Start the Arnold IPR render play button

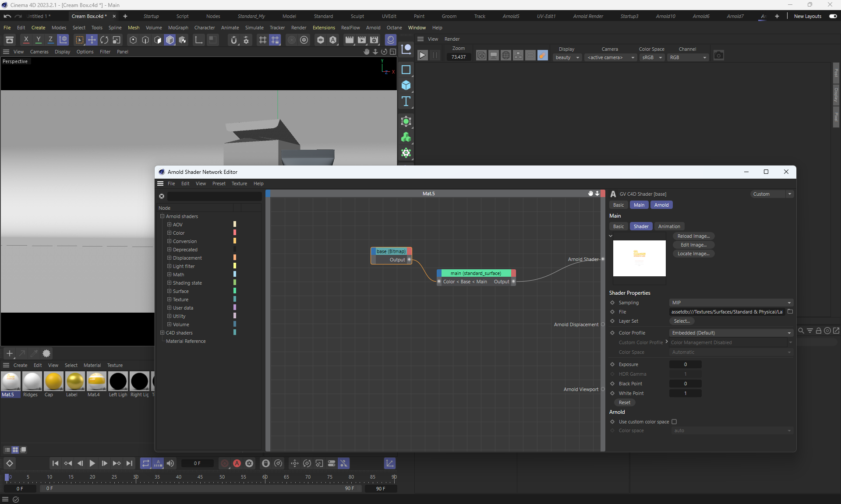coord(422,56)
